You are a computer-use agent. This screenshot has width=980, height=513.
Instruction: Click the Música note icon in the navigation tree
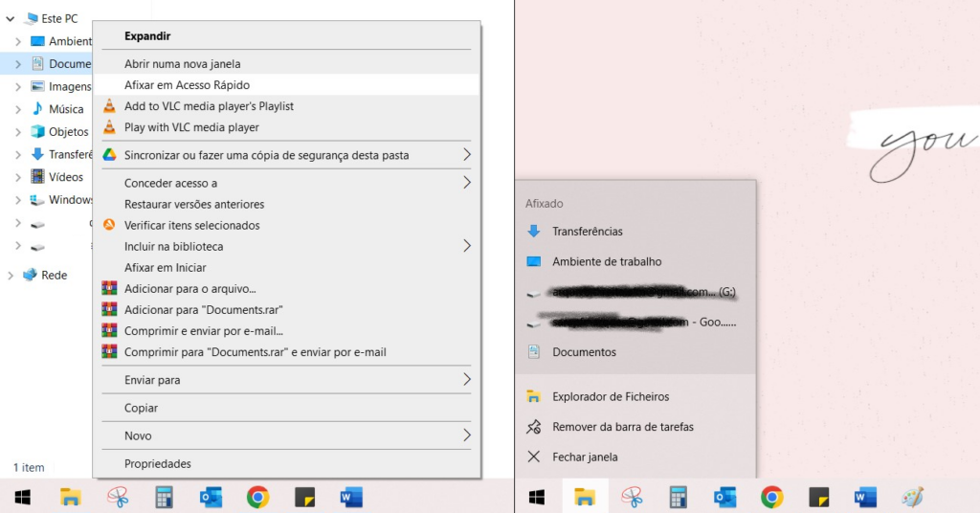click(37, 109)
